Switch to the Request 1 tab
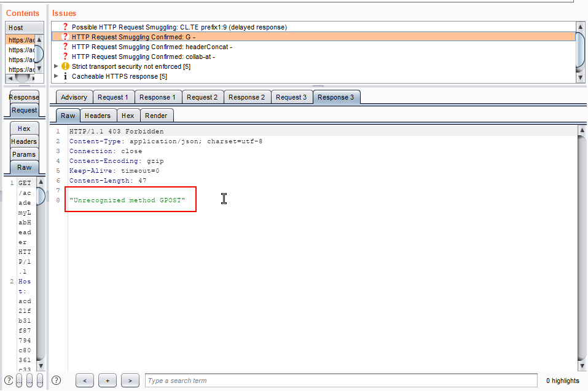The image size is (588, 391). pos(113,97)
